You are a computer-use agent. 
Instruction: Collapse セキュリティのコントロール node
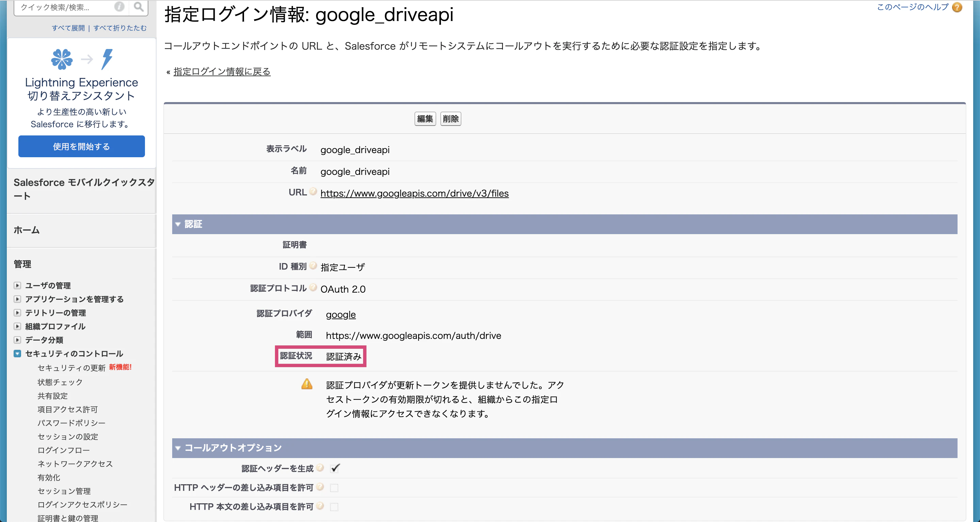[x=17, y=354]
